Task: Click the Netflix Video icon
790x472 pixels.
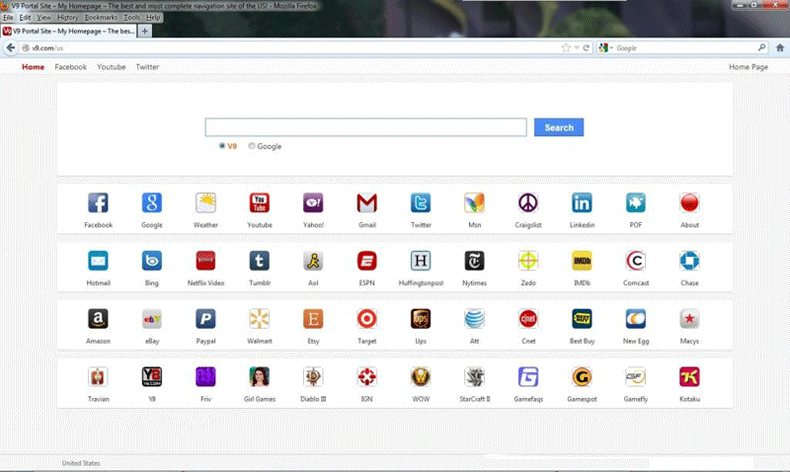Action: coord(205,261)
